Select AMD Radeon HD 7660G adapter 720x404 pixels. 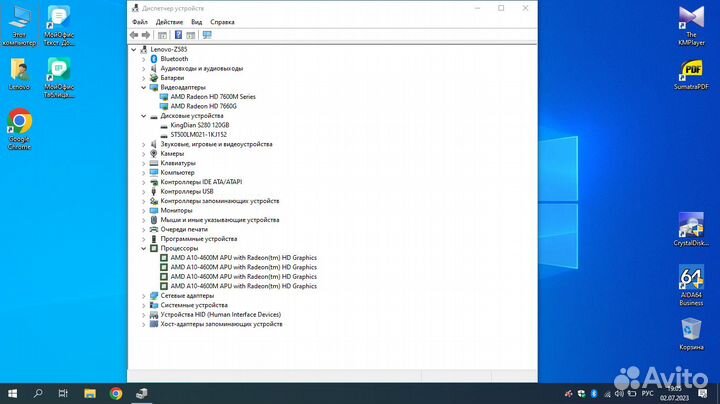[x=203, y=106]
